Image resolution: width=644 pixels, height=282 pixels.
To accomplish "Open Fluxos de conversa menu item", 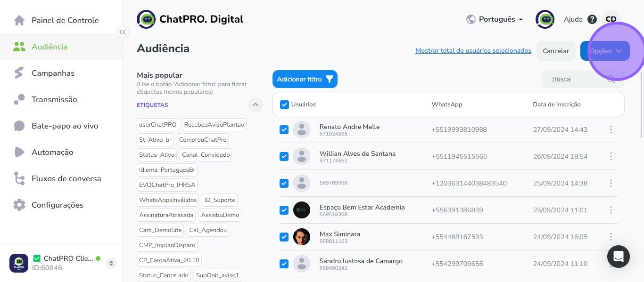I will pos(61,178).
